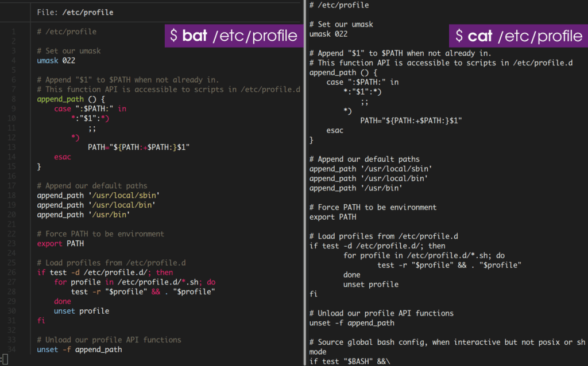Screen dimensions: 588x366
Task: Select 'if test "$BASH" &&\' in cat pane
Action: (x=350, y=361)
